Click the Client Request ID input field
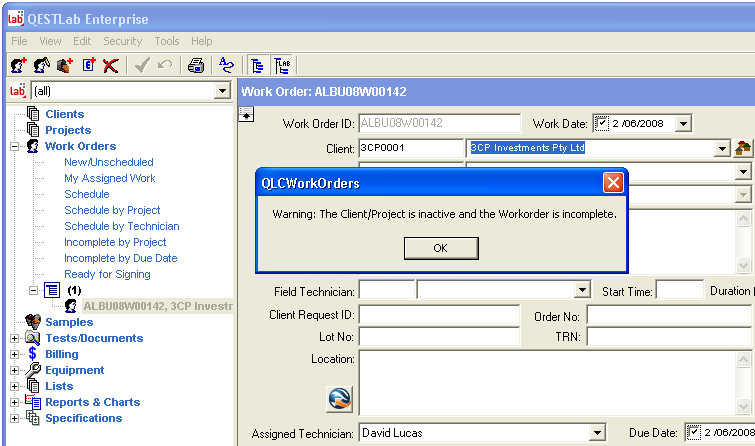Image resolution: width=755 pixels, height=446 pixels. pyautogui.click(x=439, y=315)
